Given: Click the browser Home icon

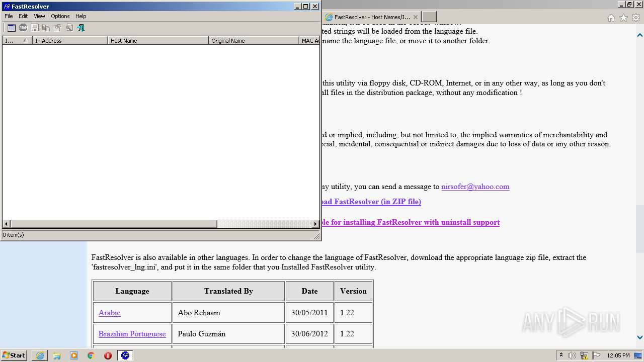Looking at the screenshot, I should pos(611,18).
